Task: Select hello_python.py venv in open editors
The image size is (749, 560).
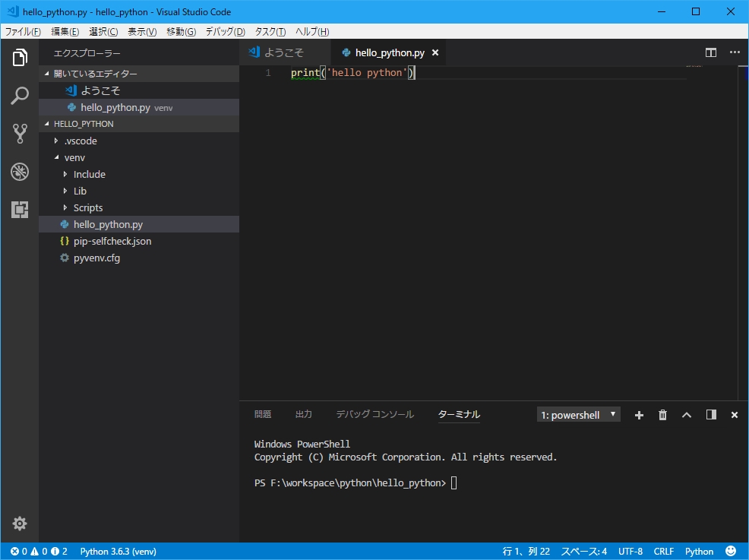Action: pyautogui.click(x=139, y=107)
